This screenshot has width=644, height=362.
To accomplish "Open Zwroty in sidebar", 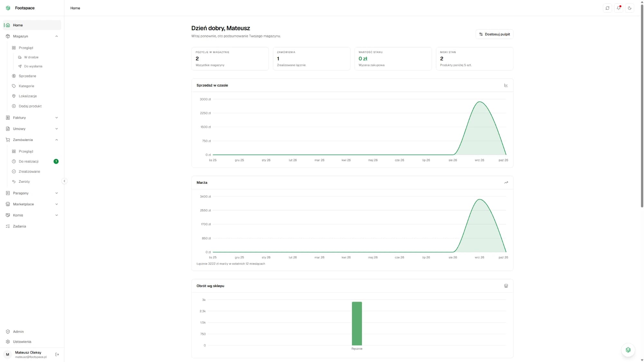I will point(35,181).
